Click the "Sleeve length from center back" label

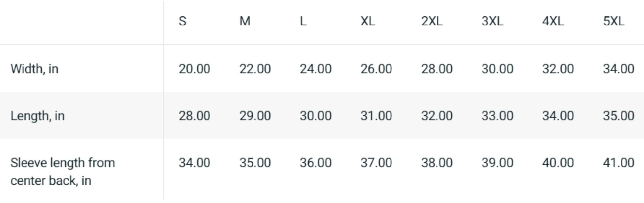click(x=63, y=172)
